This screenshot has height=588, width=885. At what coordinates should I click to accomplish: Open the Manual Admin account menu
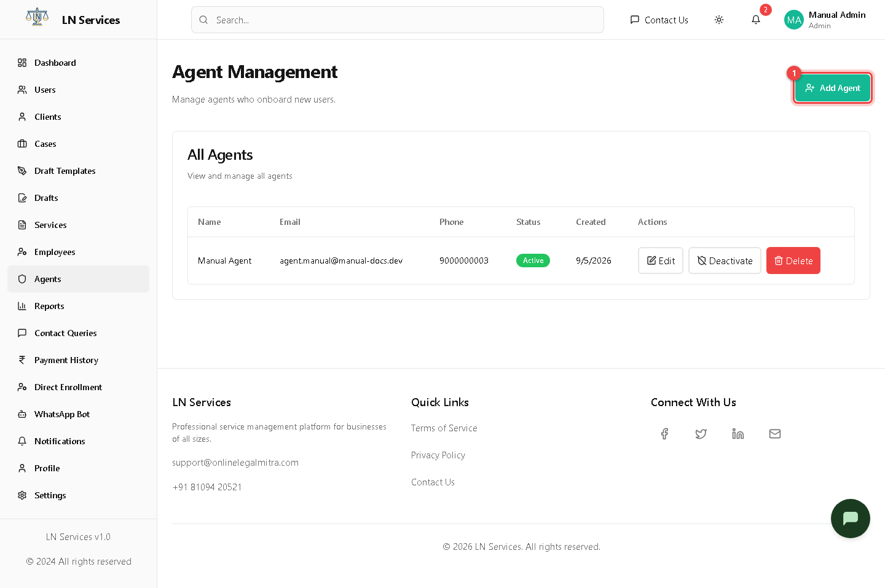pos(825,20)
